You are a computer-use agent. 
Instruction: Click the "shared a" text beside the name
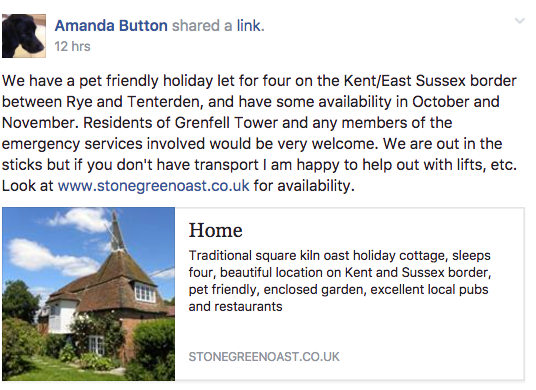pos(202,26)
